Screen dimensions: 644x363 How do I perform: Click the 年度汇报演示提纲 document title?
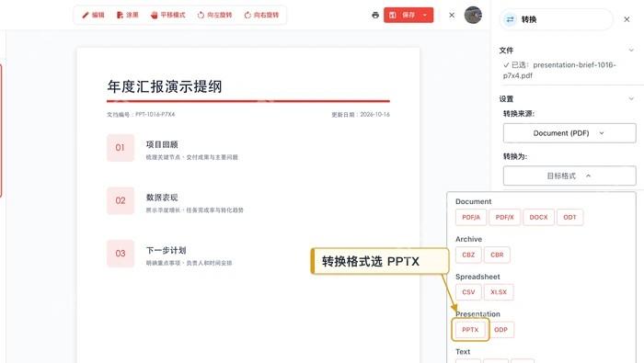pos(165,86)
